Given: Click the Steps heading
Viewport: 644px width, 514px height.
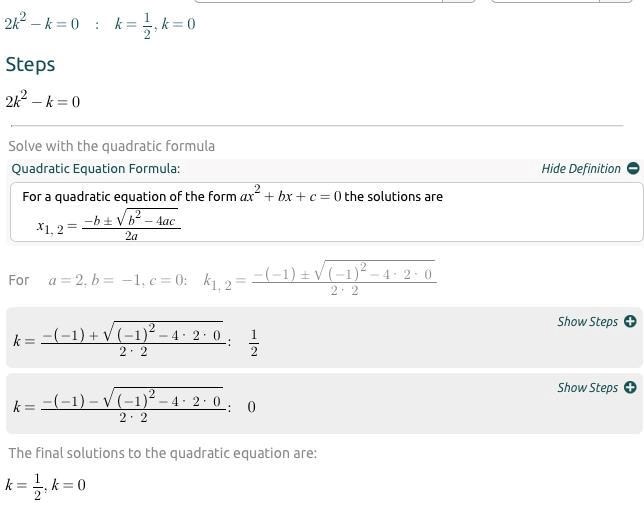Looking at the screenshot, I should (x=30, y=65).
